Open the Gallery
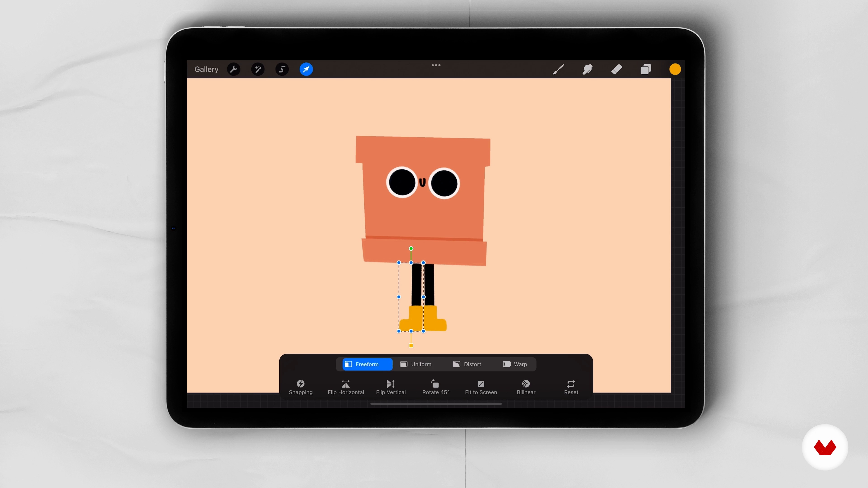Screen dimensions: 868x488 coord(206,69)
